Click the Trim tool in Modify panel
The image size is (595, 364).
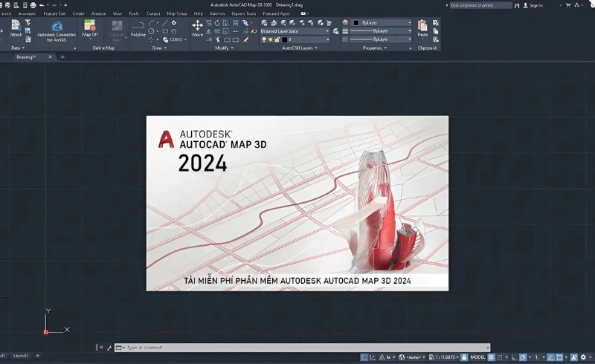(218, 39)
